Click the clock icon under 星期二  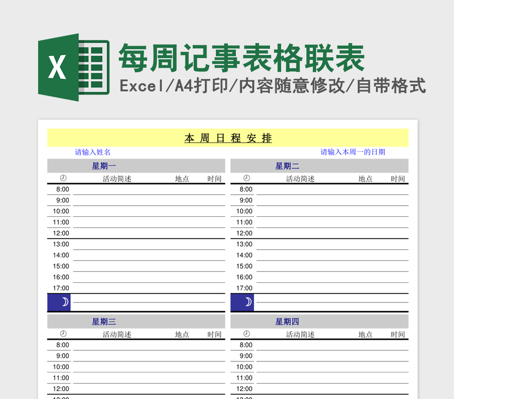tap(247, 178)
